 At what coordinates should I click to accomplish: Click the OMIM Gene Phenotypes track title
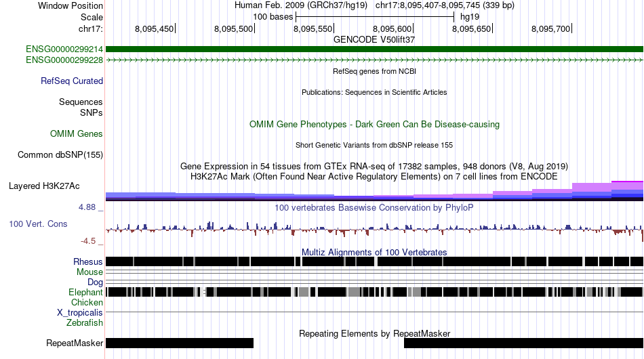click(x=374, y=125)
